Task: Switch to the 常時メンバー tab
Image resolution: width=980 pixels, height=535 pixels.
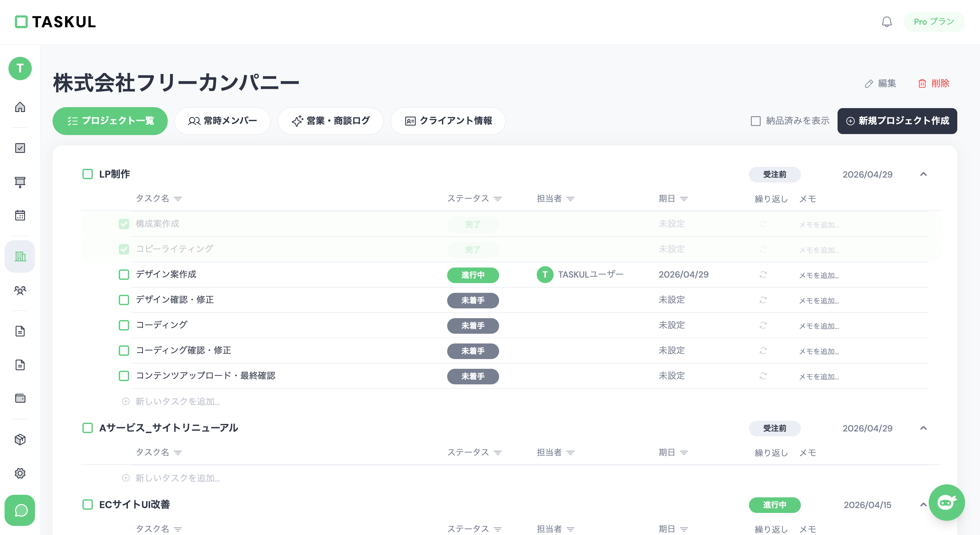Action: (223, 121)
